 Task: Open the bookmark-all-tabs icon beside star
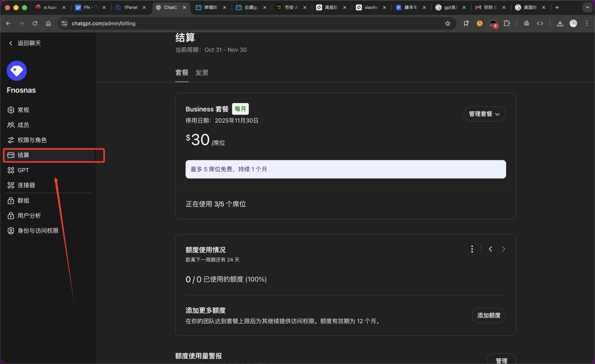click(x=466, y=23)
